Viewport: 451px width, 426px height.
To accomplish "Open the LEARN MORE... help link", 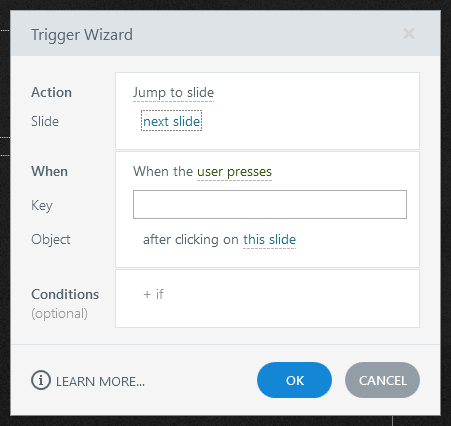I will click(100, 381).
